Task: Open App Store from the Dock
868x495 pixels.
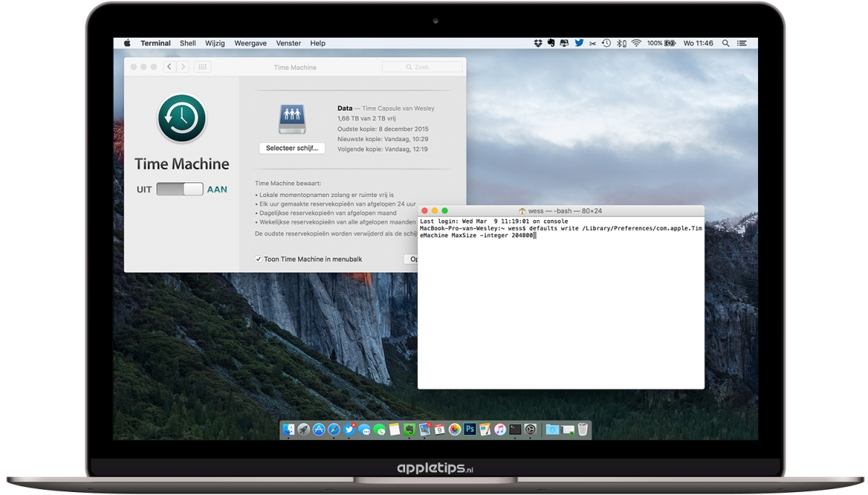Action: pyautogui.click(x=318, y=429)
